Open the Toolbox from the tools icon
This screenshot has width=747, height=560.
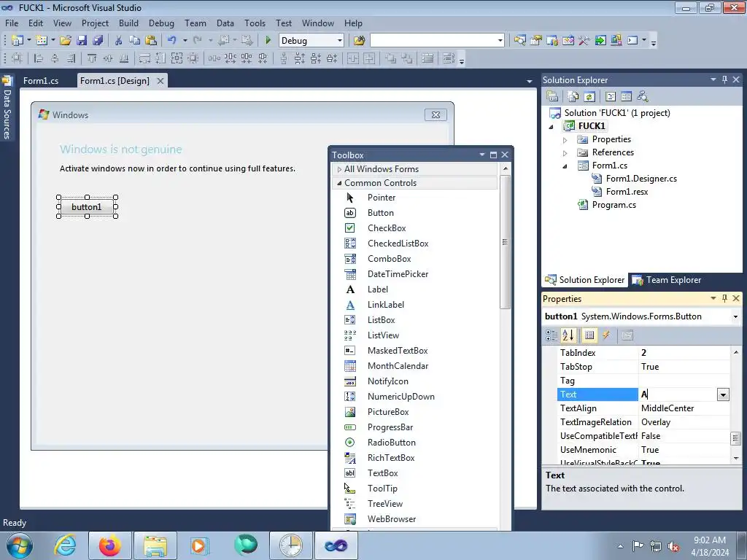coord(584,41)
